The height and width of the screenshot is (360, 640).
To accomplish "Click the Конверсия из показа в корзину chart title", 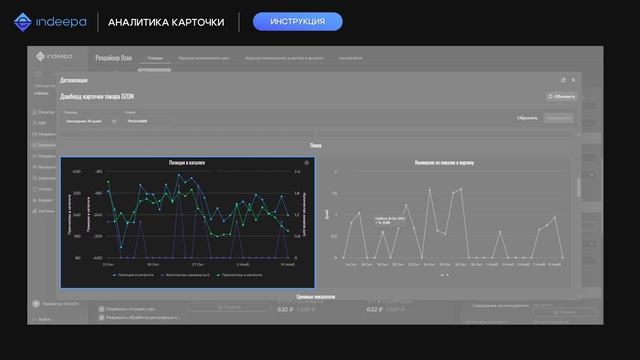I will (x=444, y=162).
